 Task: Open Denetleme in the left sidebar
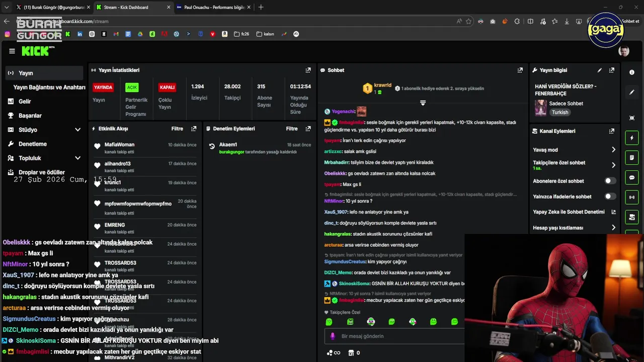point(44,144)
